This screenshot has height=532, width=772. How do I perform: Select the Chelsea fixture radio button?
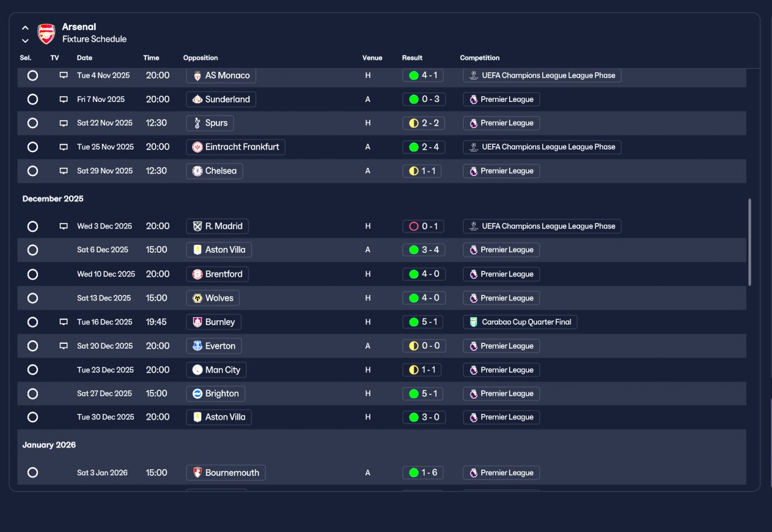click(33, 171)
